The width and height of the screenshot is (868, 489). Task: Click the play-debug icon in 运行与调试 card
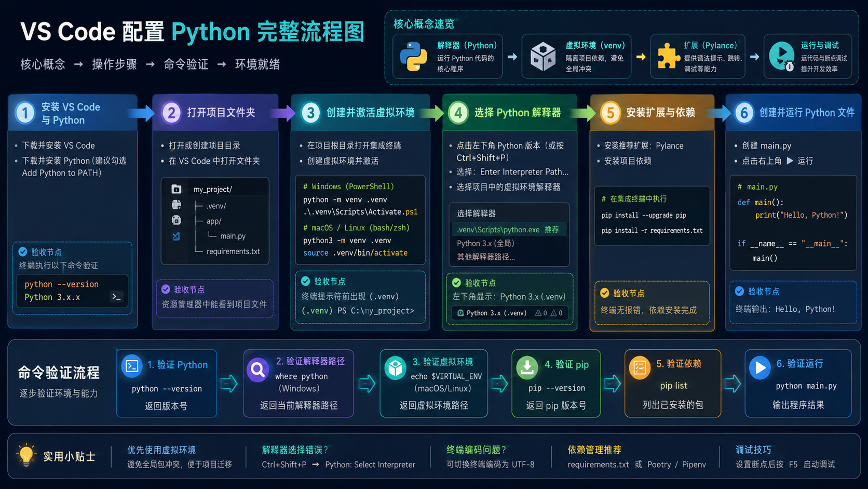pyautogui.click(x=782, y=56)
